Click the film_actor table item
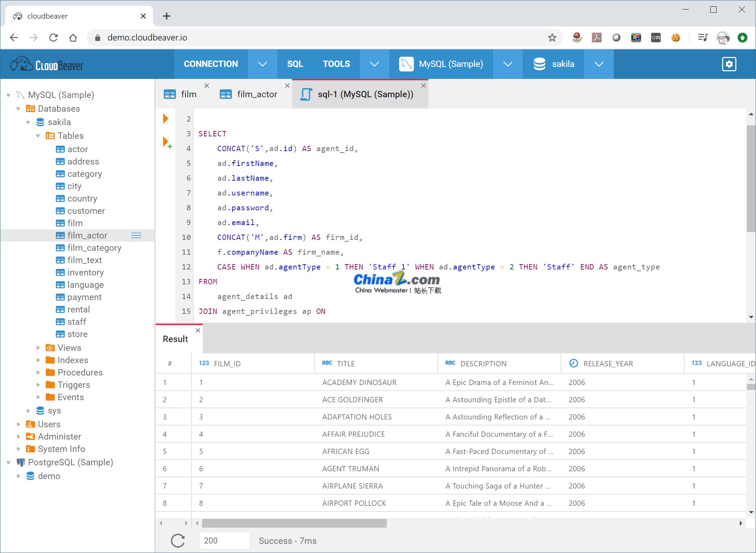Viewport: 756px width, 553px height. (87, 235)
